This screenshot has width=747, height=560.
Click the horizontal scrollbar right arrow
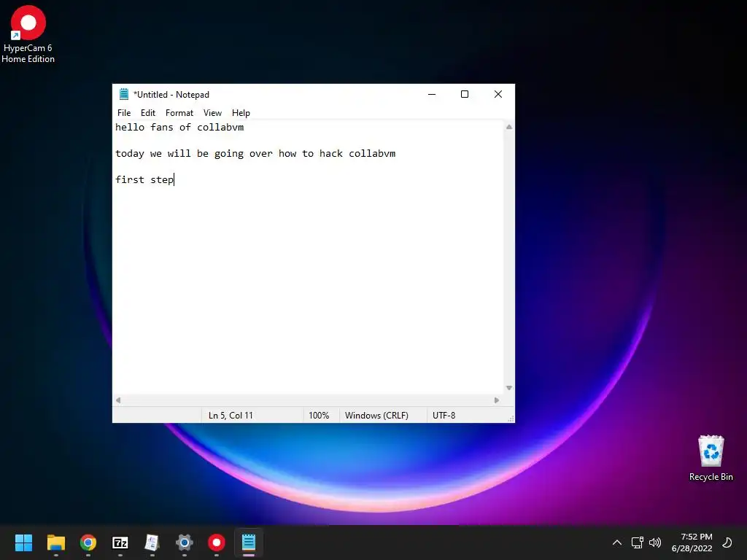coord(497,400)
